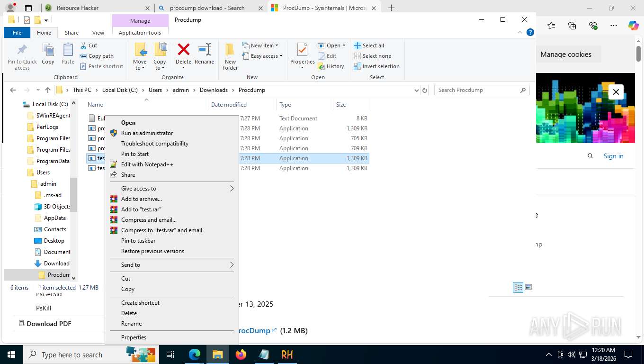Choose Open in the context menu

(x=171, y=123)
